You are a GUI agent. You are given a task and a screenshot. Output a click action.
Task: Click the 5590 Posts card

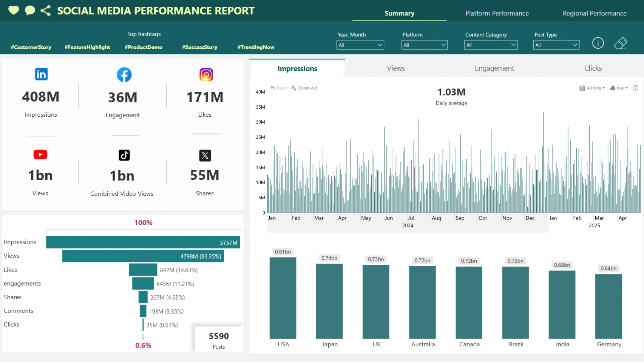tap(219, 340)
